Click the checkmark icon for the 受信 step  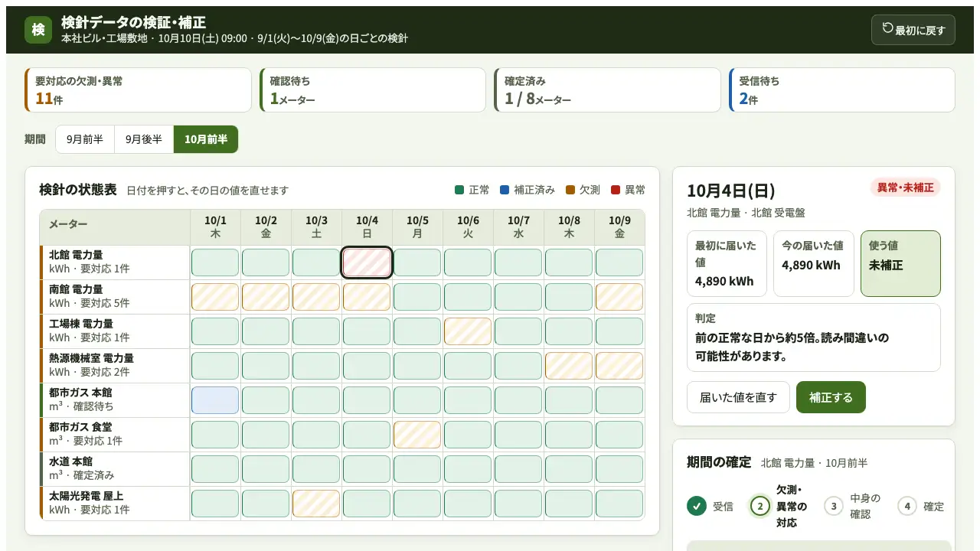(x=697, y=506)
